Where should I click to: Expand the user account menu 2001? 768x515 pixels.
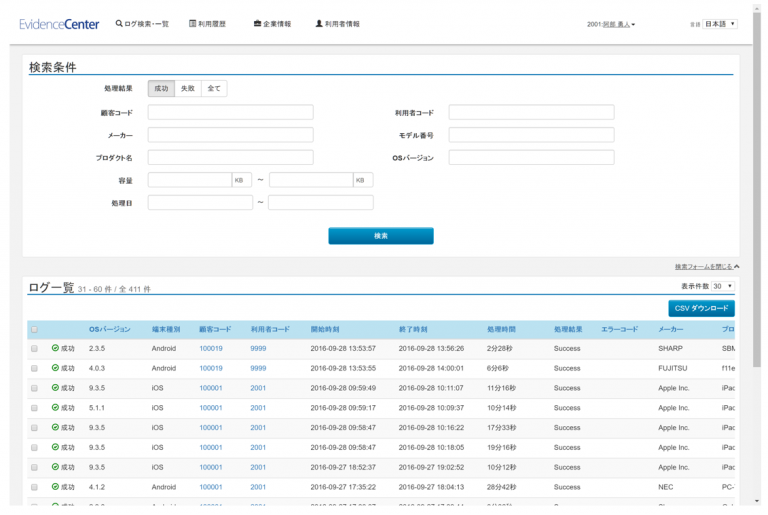611,24
